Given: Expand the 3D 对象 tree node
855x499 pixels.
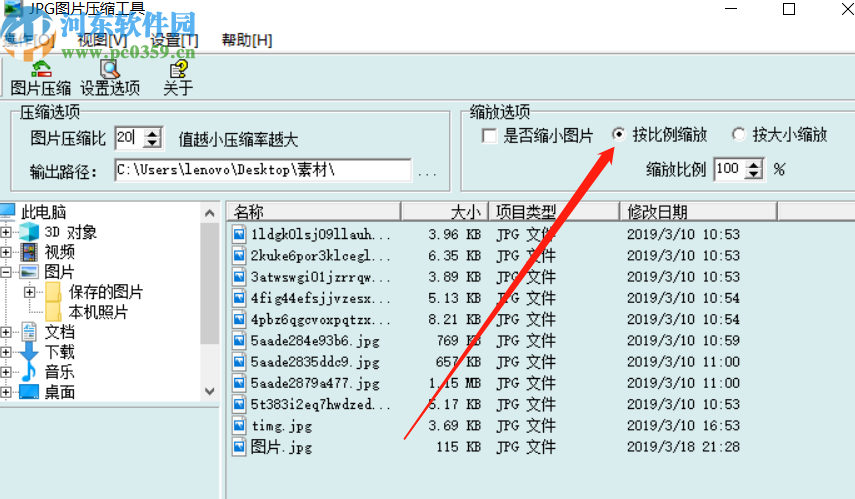Looking at the screenshot, I should tap(5, 232).
